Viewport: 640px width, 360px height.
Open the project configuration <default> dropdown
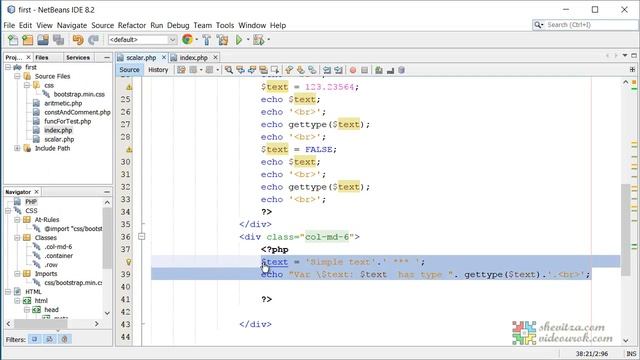point(142,40)
